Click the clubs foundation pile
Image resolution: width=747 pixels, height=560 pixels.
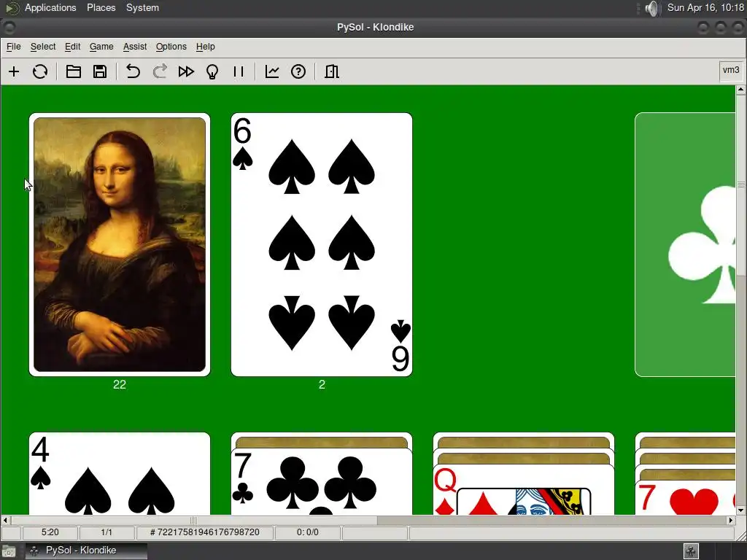click(x=685, y=245)
